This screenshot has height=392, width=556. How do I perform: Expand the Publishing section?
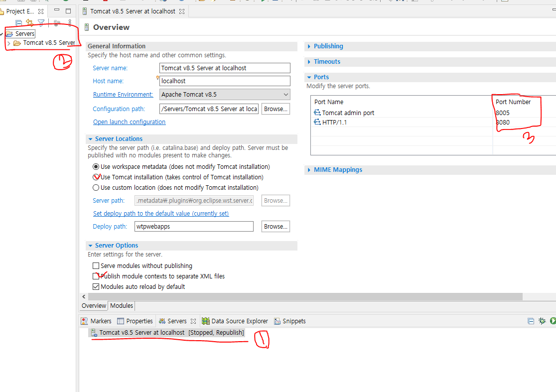pos(309,46)
